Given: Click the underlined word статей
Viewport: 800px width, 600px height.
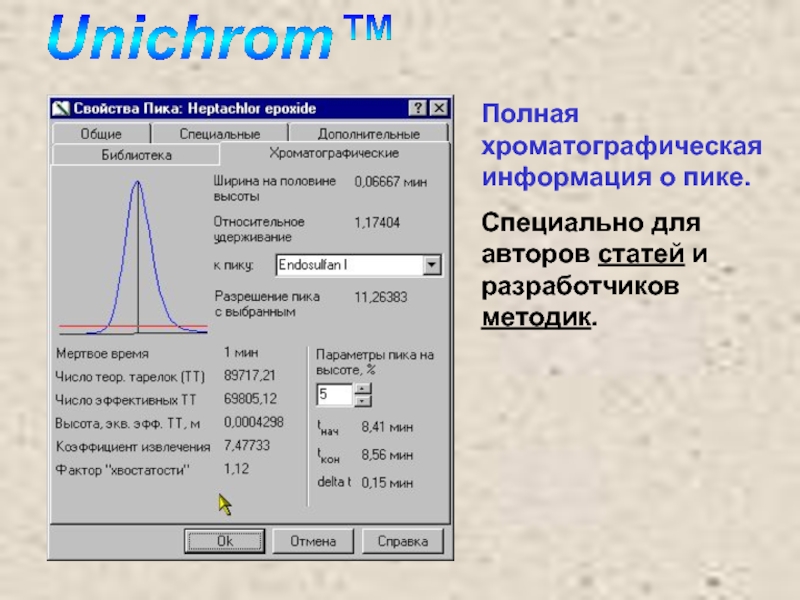Looking at the screenshot, I should [x=641, y=254].
